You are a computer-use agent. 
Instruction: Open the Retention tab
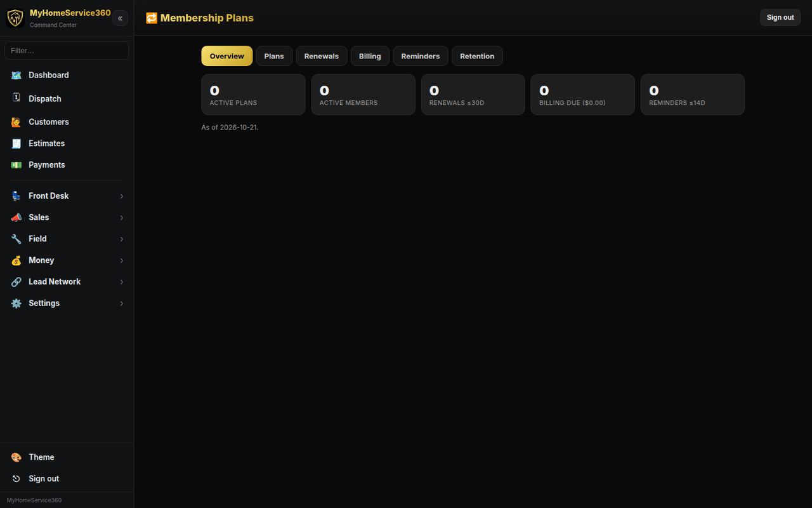tap(477, 56)
